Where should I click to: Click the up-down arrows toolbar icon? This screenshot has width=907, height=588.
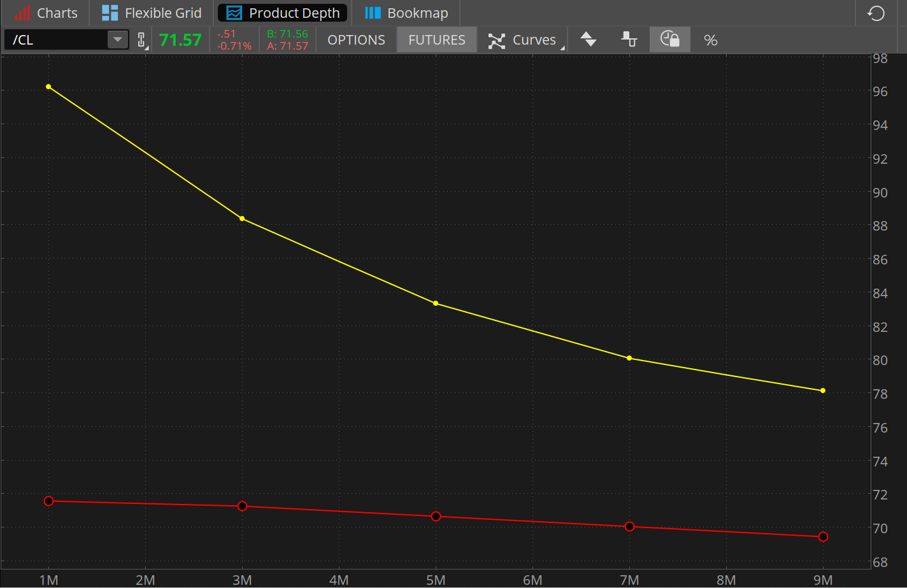coord(589,40)
